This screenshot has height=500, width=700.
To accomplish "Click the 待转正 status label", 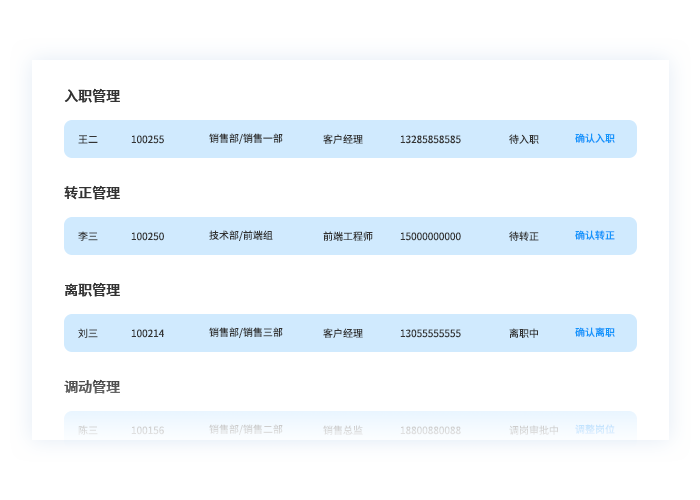I will click(523, 236).
